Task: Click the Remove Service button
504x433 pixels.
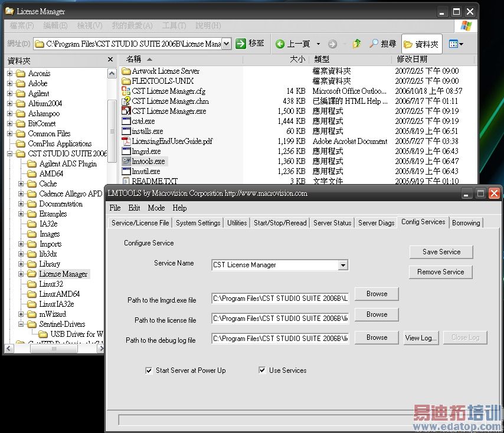Action: [x=441, y=272]
